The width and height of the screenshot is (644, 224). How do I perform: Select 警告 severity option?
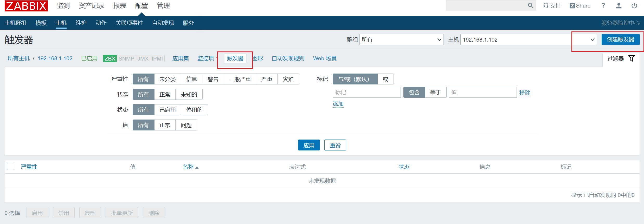tap(213, 79)
